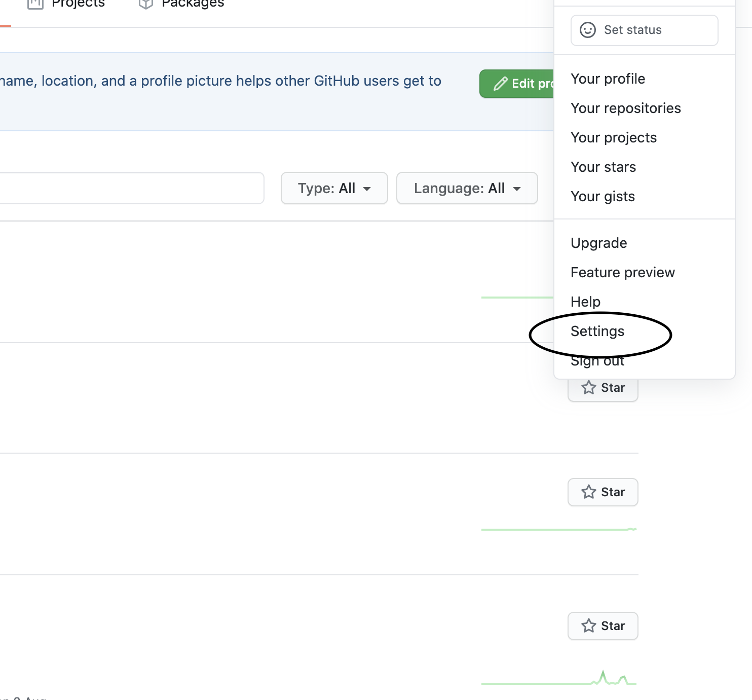View Your stars from the menu
Image resolution: width=752 pixels, height=700 pixels.
tap(603, 167)
